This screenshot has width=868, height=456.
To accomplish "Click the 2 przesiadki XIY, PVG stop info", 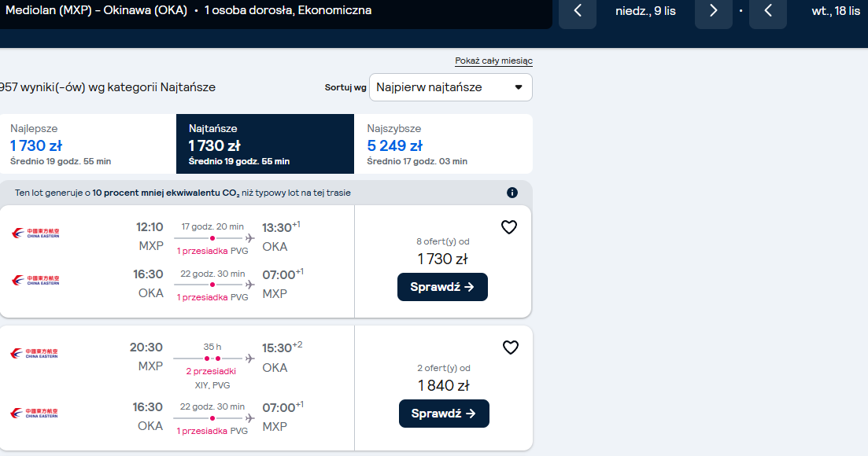I will point(212,378).
